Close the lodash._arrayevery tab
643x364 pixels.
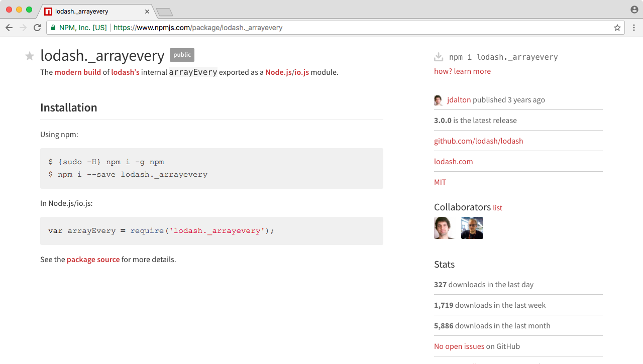point(147,11)
